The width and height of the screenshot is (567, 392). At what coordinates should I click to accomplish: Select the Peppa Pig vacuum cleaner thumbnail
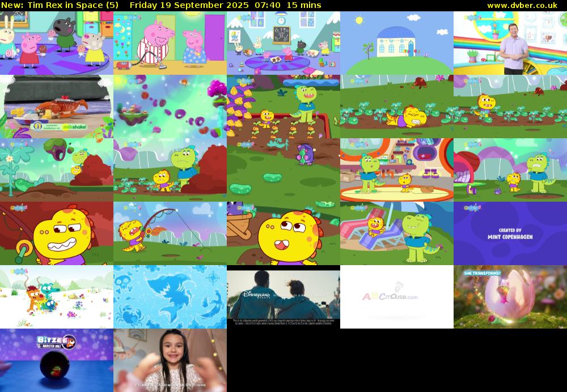click(170, 43)
